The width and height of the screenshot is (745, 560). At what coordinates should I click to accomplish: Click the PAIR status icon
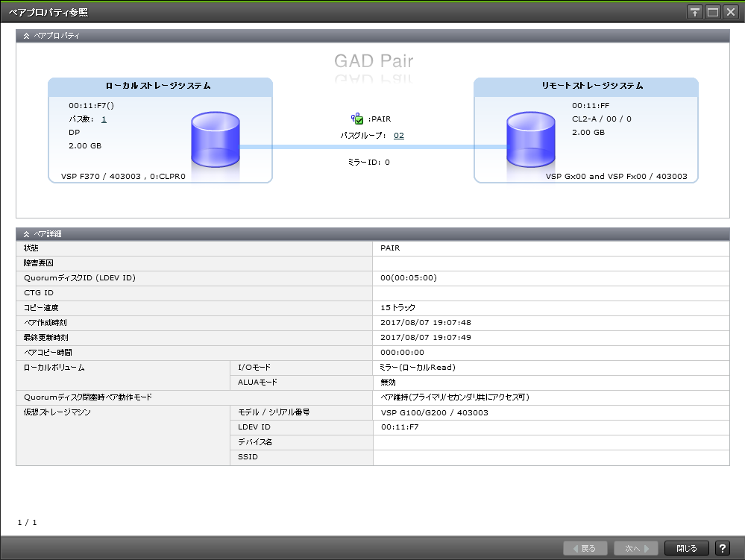pyautogui.click(x=357, y=119)
